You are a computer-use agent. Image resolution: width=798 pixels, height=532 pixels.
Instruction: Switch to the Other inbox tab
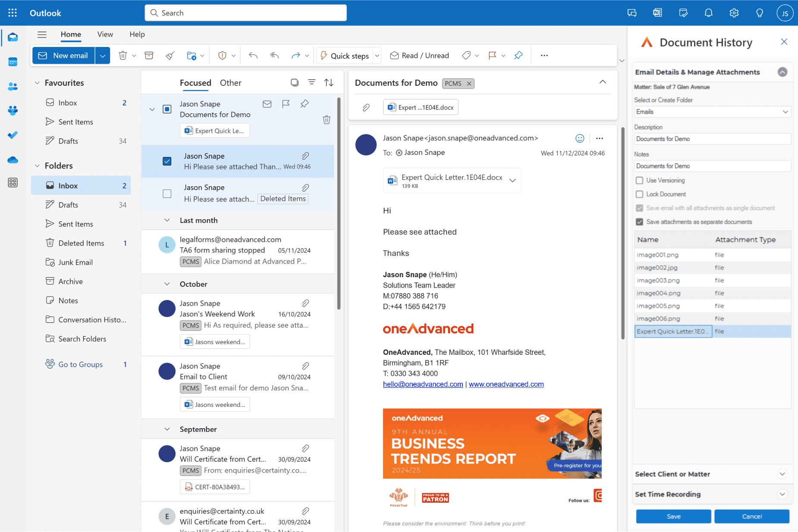point(230,83)
